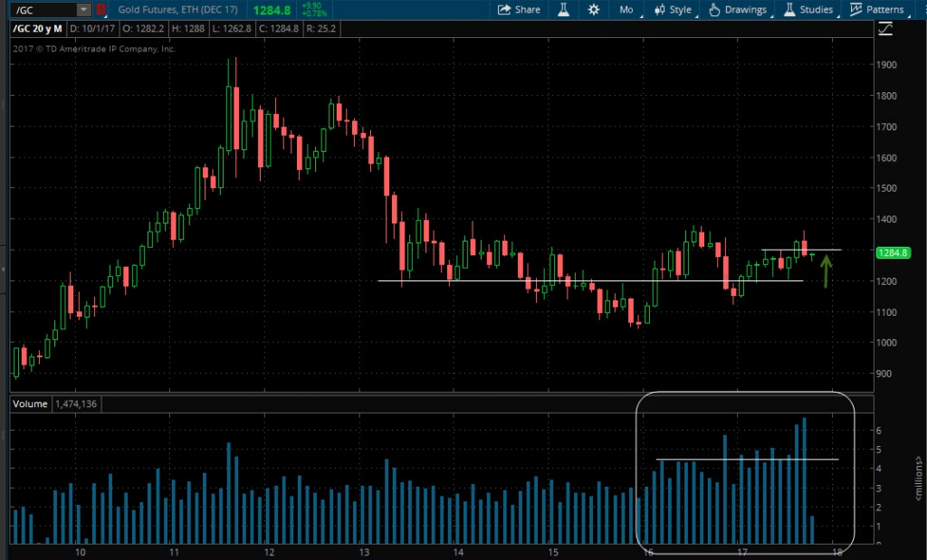Click the candlestick icon on Style button
The image size is (927, 560).
coord(657,10)
